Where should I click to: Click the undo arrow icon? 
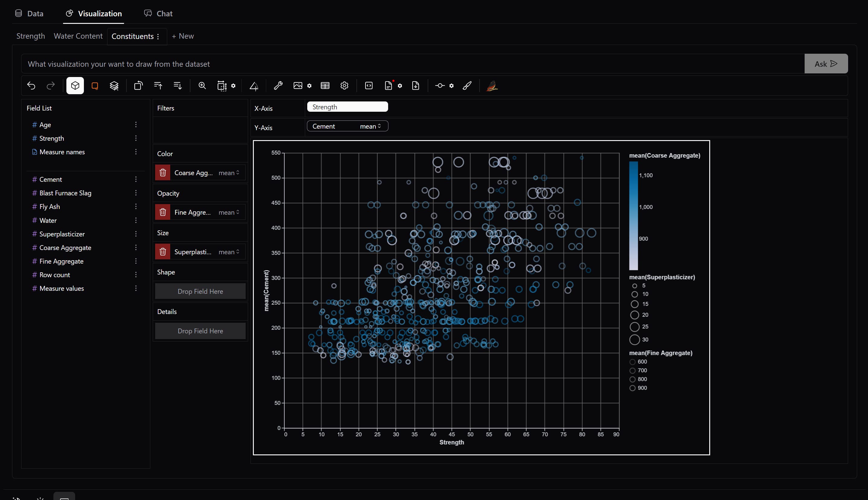tap(31, 85)
